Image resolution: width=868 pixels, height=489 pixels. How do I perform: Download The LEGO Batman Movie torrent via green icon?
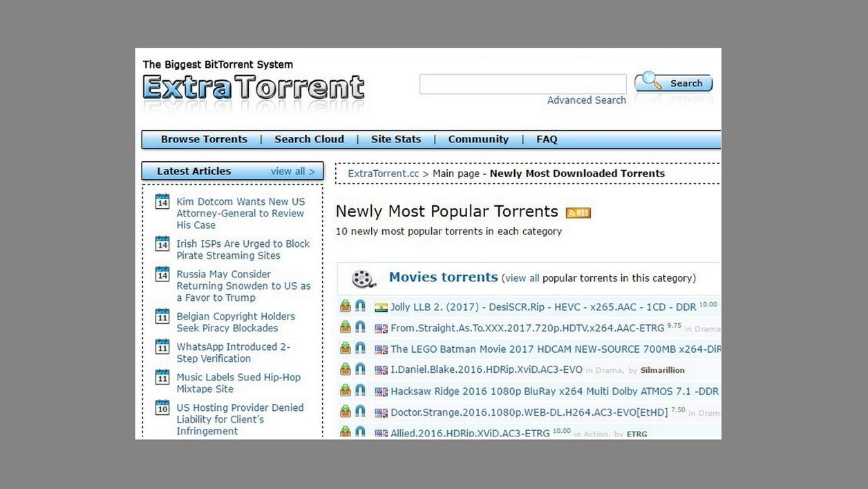tap(345, 348)
